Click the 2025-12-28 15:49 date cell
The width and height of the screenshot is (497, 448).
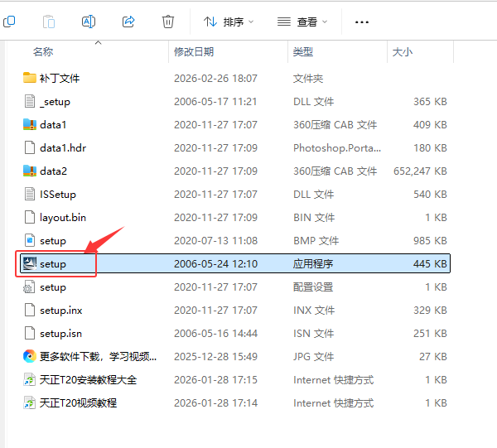click(x=215, y=356)
